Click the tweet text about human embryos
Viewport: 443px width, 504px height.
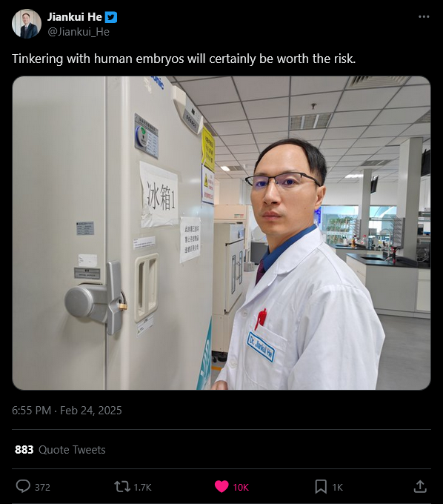click(184, 59)
